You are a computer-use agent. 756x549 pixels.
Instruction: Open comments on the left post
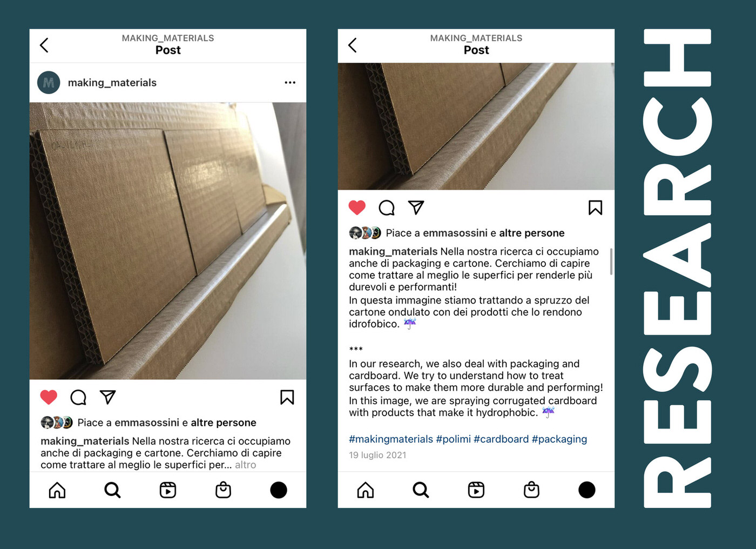pyautogui.click(x=78, y=397)
